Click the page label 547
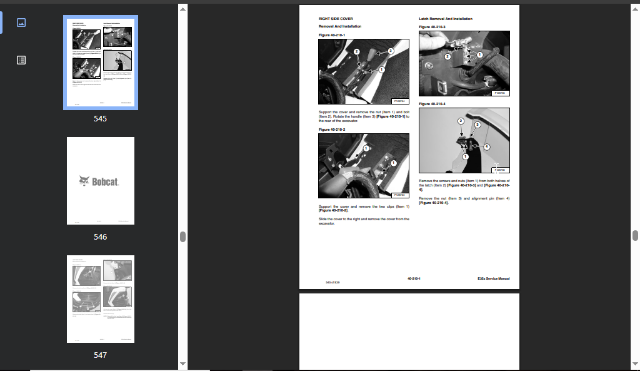 (x=100, y=355)
